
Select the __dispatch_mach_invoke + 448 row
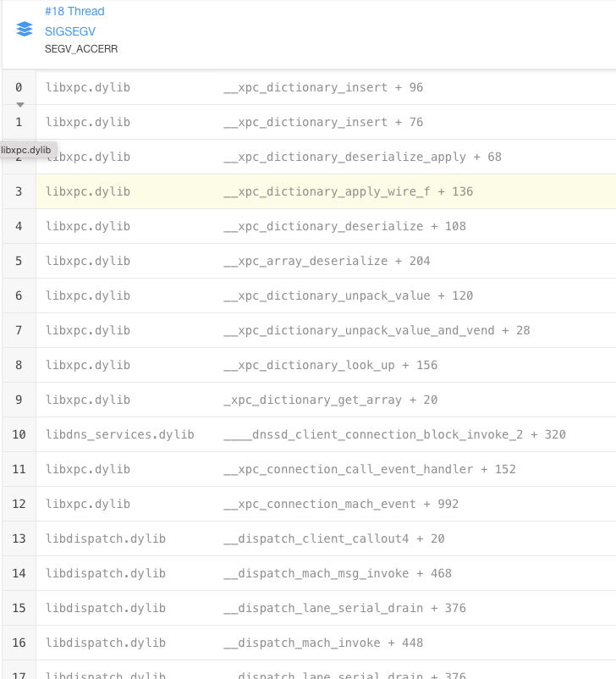[322, 643]
